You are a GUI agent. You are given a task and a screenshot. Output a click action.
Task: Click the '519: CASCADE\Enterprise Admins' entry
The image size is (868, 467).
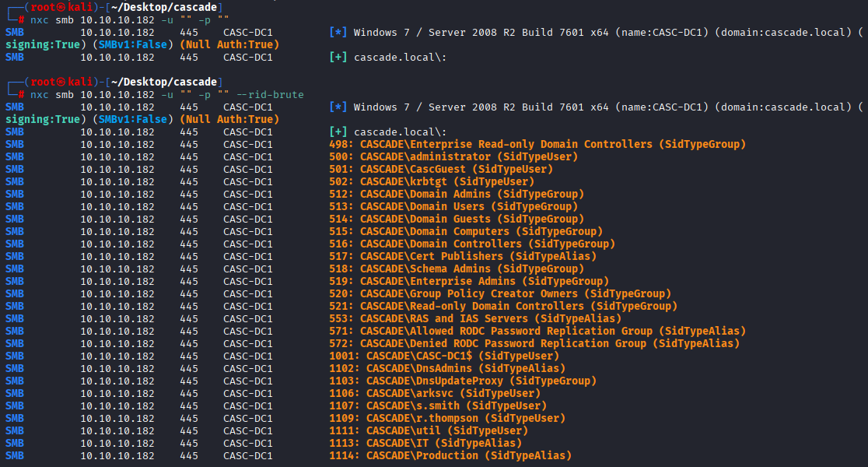(469, 282)
